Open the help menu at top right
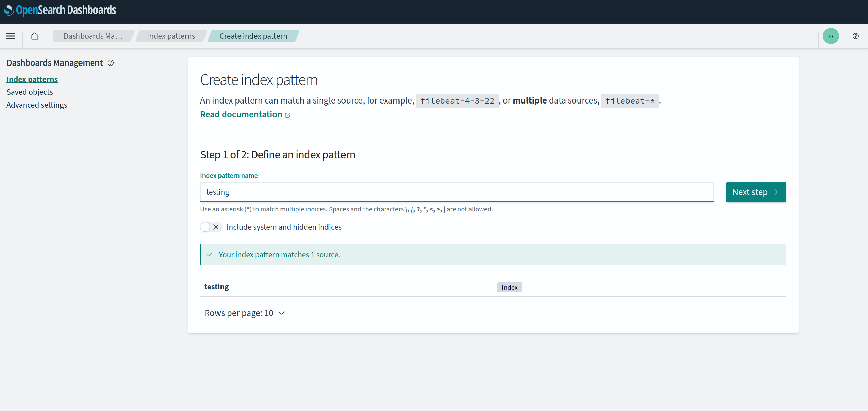 coord(856,36)
